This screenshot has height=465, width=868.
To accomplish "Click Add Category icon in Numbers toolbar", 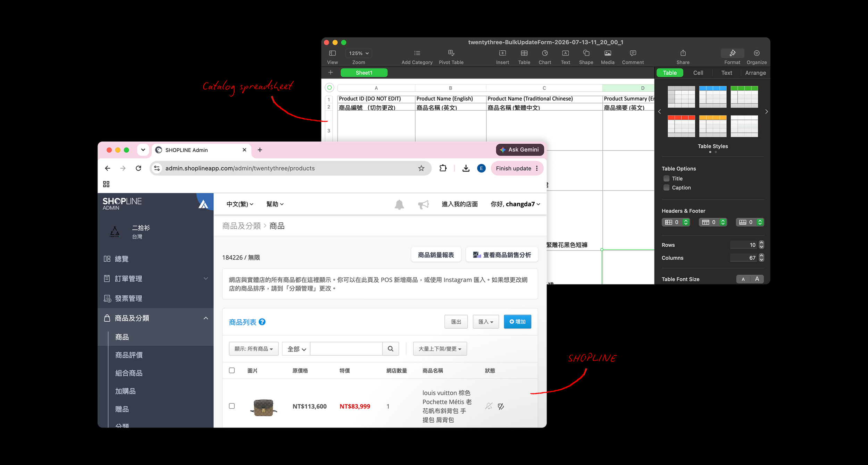I will tap(417, 53).
